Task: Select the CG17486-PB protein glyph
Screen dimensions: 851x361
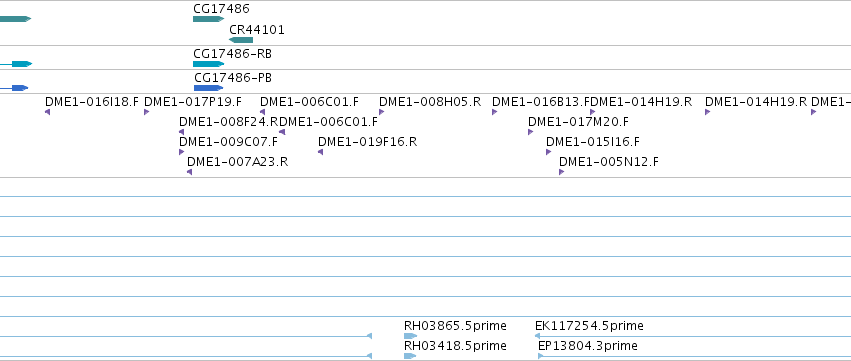Action: [x=208, y=88]
